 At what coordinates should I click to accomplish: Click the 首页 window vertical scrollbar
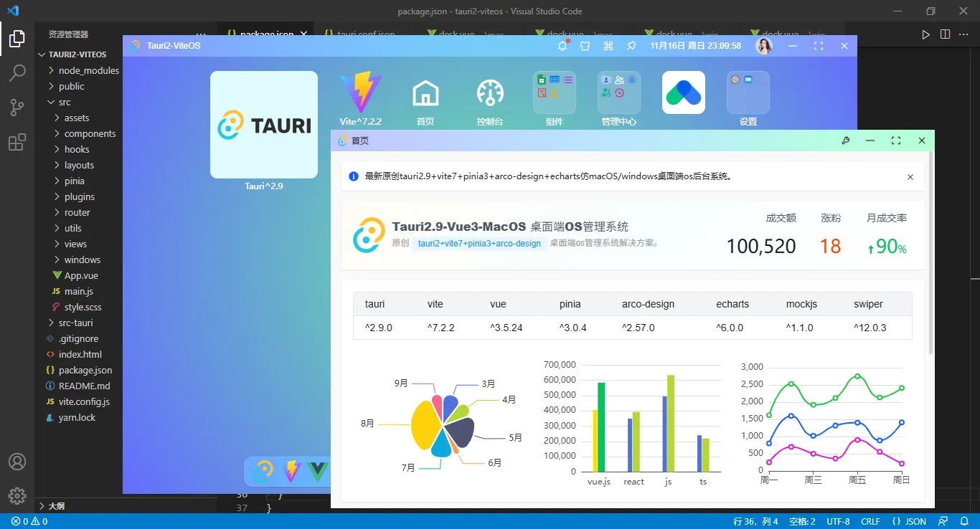click(931, 253)
